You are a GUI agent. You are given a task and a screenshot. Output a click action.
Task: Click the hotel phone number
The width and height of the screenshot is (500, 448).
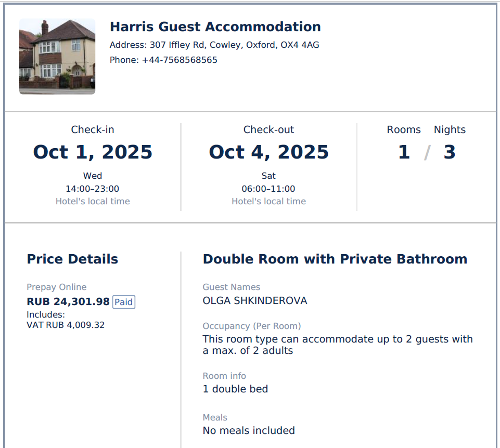tap(163, 60)
